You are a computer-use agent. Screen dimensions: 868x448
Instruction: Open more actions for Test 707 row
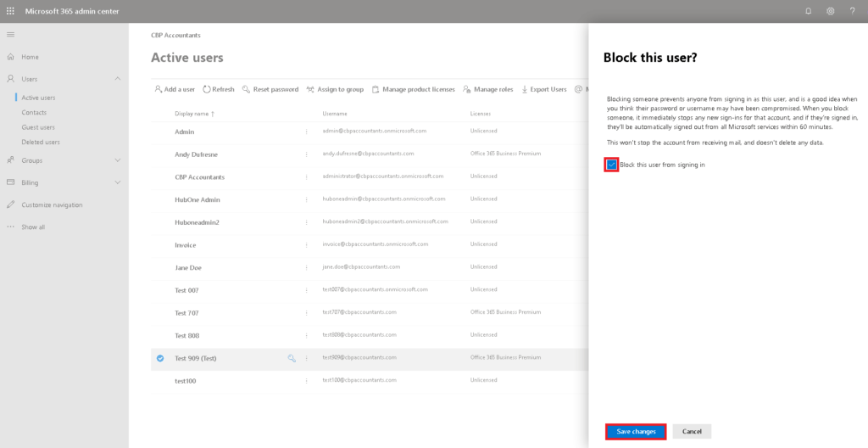306,313
